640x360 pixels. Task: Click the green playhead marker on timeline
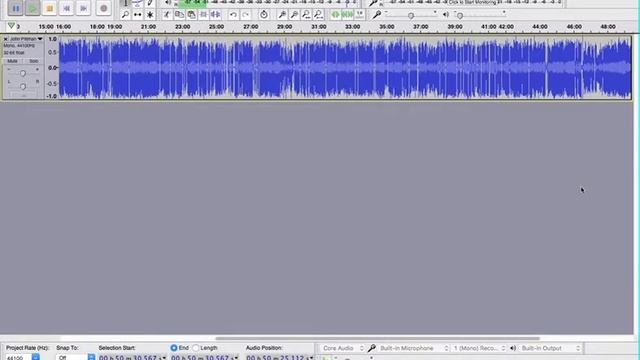11,26
